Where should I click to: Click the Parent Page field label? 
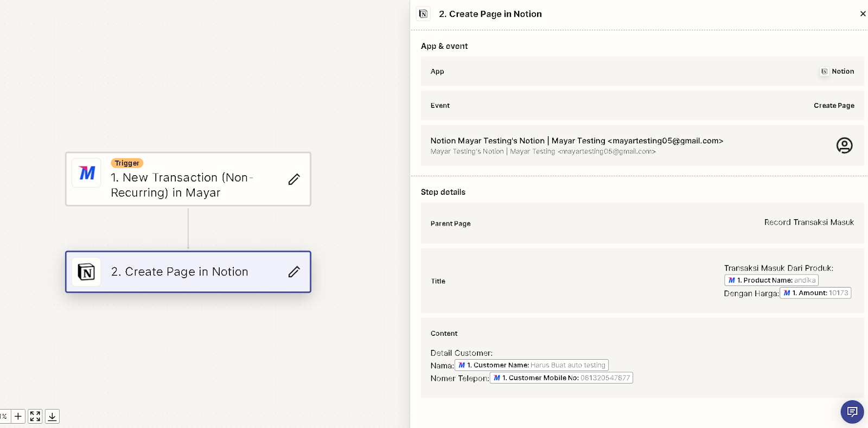point(450,223)
